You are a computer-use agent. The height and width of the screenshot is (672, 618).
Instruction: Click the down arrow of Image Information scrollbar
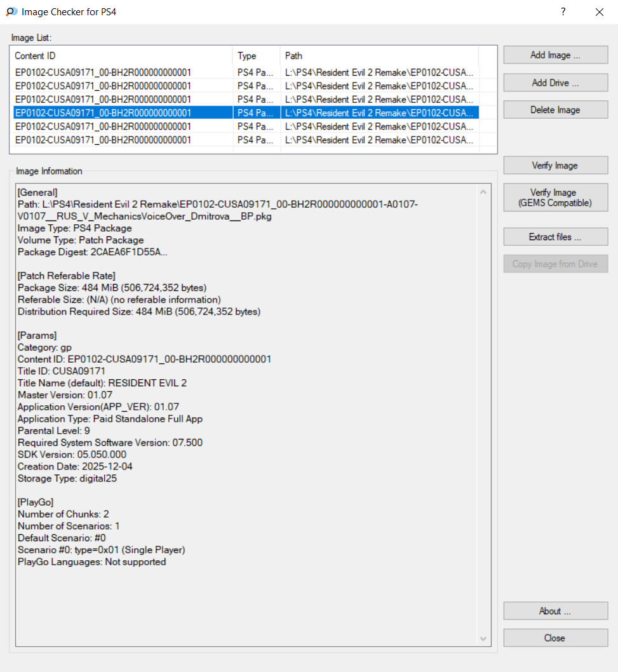(484, 638)
